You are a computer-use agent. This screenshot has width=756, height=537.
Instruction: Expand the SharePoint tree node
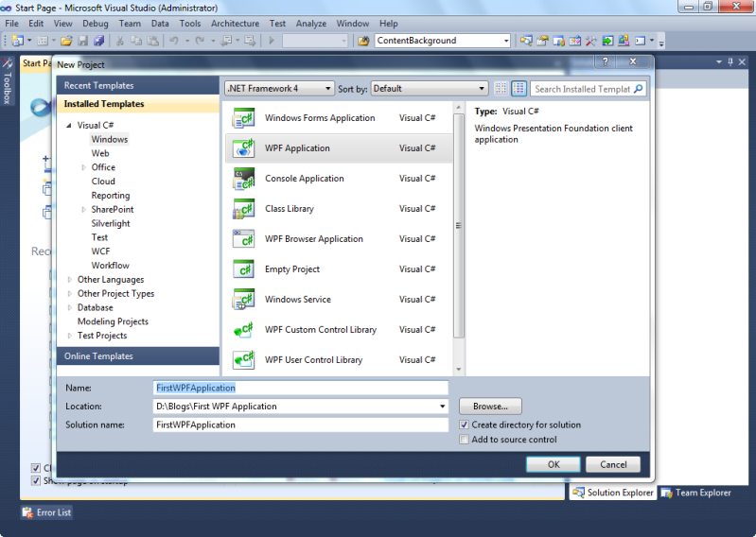point(83,210)
